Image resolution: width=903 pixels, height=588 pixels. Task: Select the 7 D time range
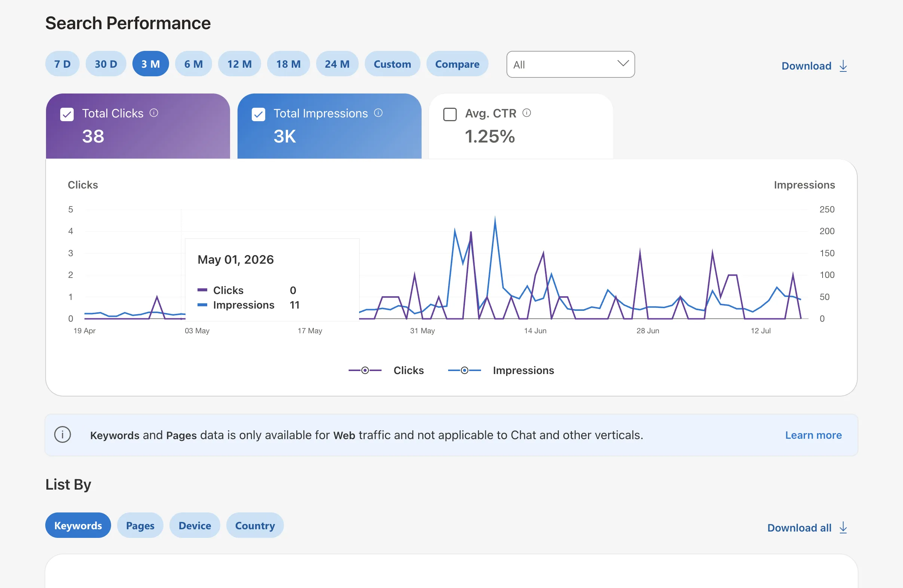click(x=62, y=64)
